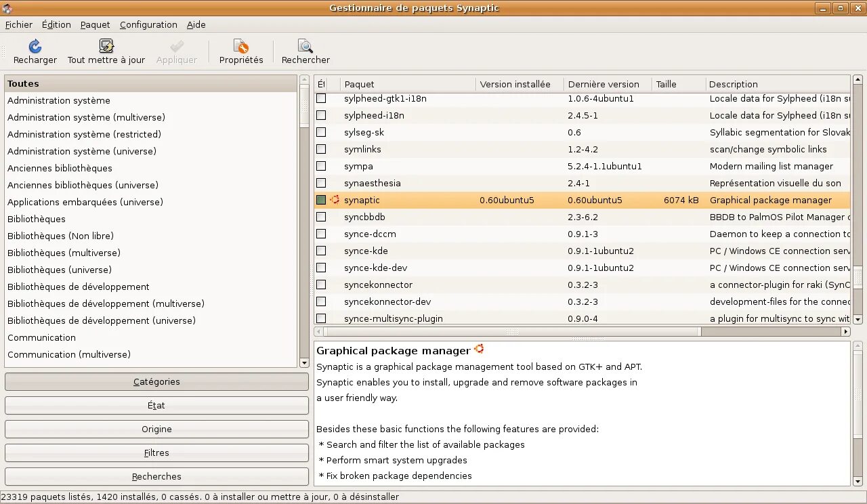Open the Fichier menu

(19, 24)
